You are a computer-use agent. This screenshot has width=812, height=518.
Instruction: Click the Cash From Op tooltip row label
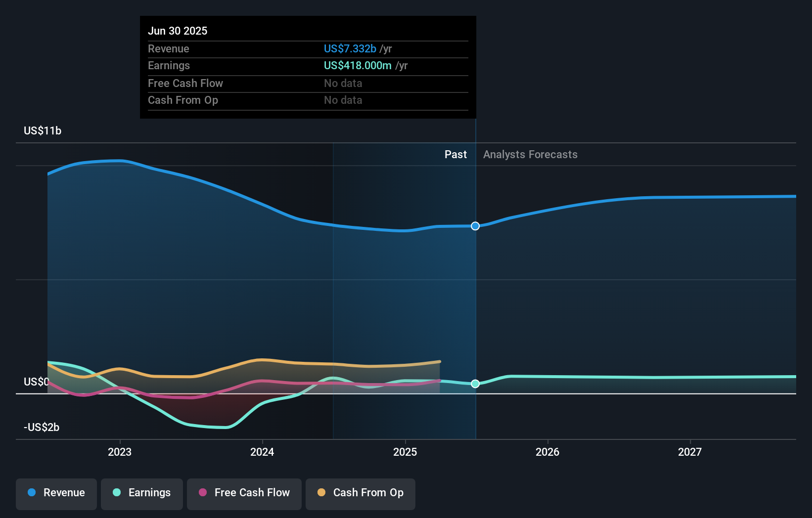(183, 100)
